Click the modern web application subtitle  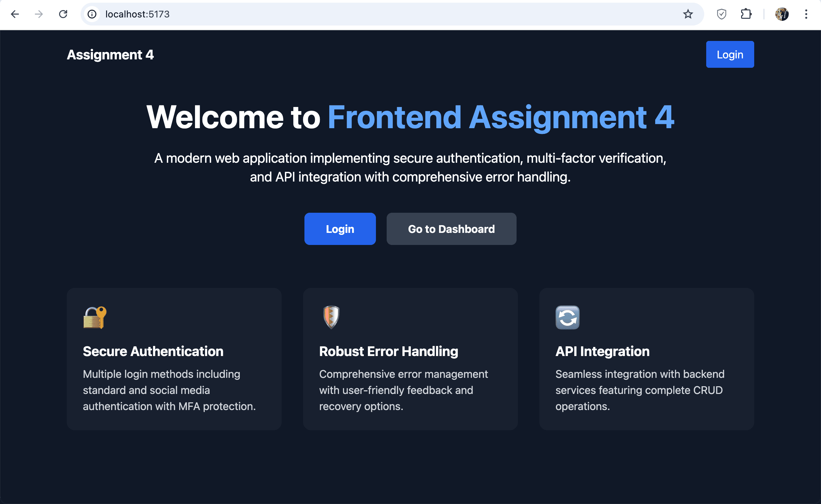(x=410, y=167)
